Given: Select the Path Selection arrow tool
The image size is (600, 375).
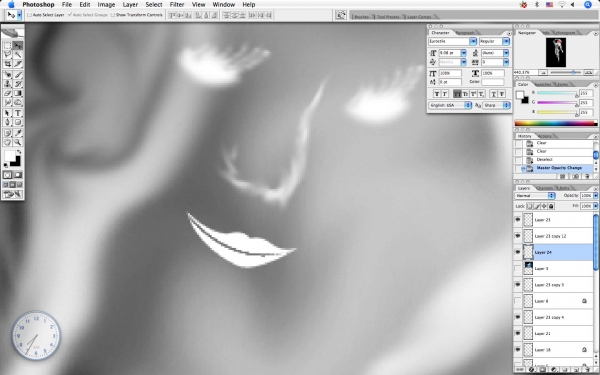Looking at the screenshot, I should (7, 113).
